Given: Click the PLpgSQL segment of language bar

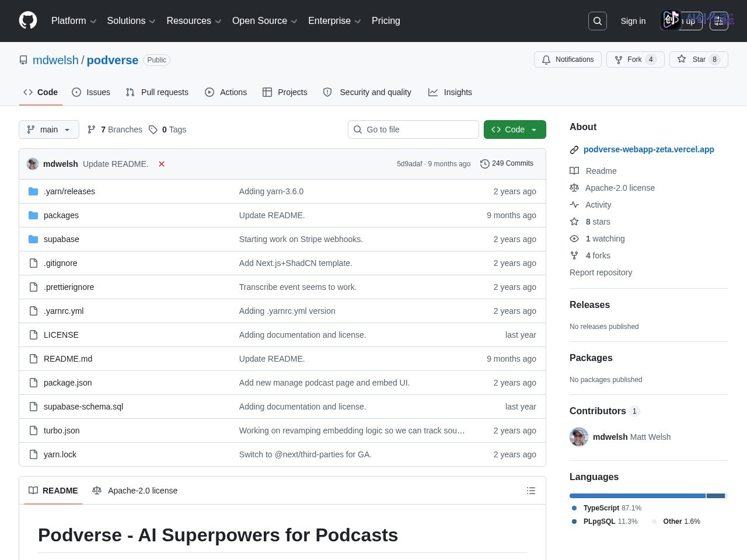Looking at the screenshot, I should 715,496.
